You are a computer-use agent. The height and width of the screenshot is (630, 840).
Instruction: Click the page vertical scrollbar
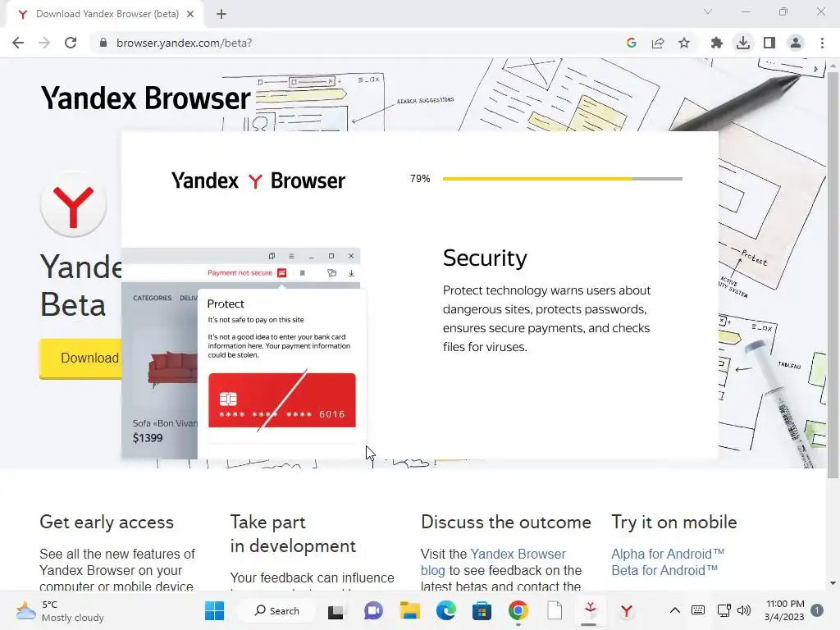(x=833, y=276)
